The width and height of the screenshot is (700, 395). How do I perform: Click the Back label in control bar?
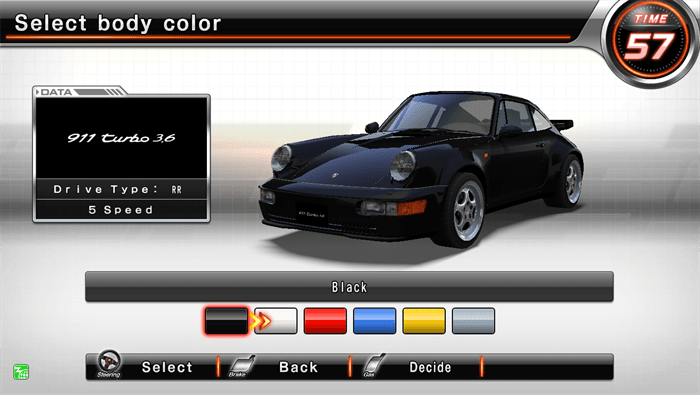298,367
